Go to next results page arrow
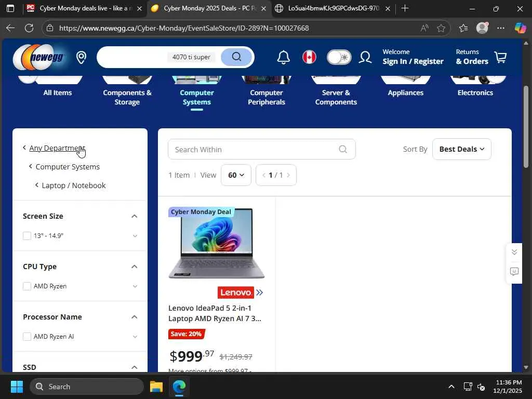 click(288, 175)
